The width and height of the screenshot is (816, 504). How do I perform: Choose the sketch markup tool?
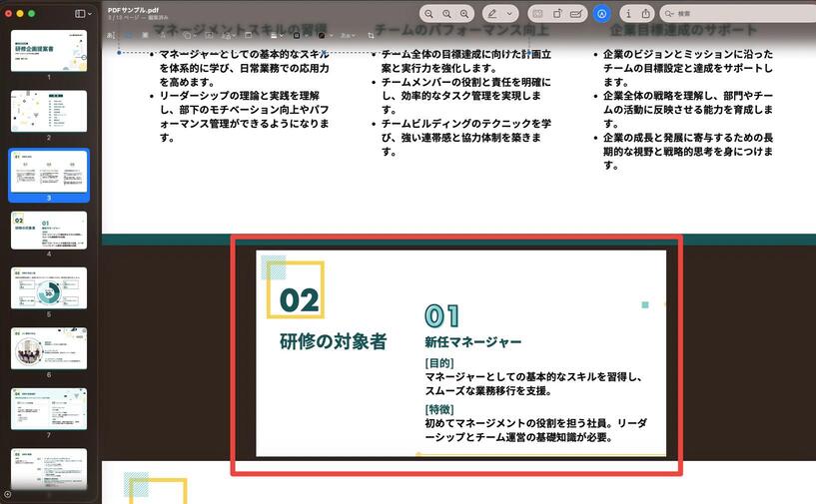[x=163, y=35]
